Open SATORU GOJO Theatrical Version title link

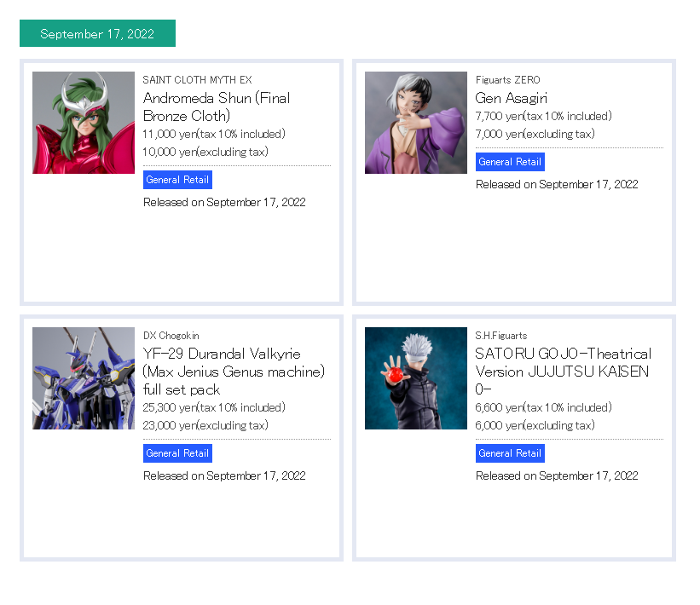click(564, 372)
